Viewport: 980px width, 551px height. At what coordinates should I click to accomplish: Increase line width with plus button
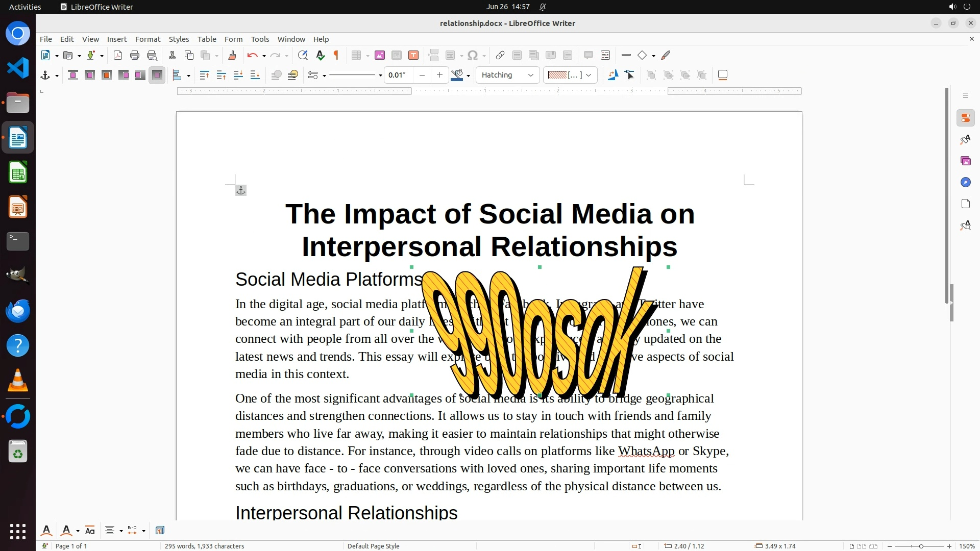tap(439, 76)
